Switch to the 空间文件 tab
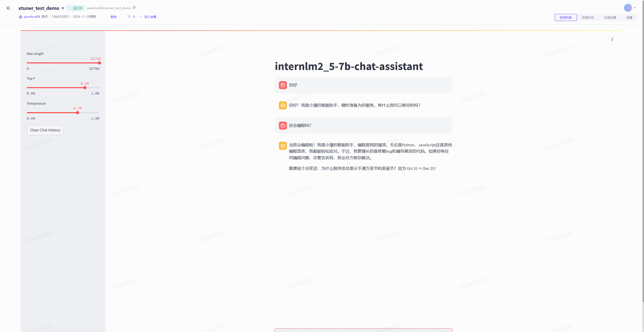 [588, 17]
